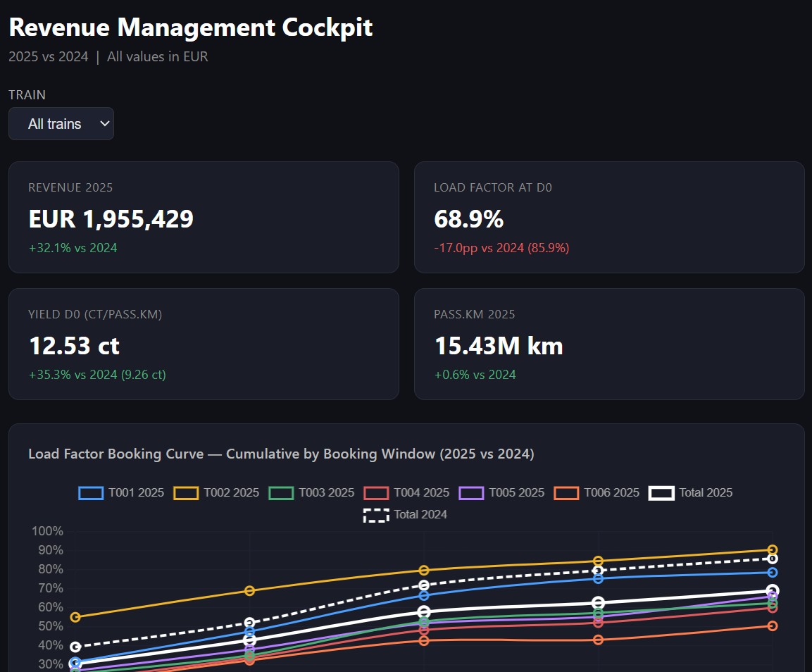The image size is (812, 672).
Task: Hide the T002 2025 legend series
Action: [218, 492]
